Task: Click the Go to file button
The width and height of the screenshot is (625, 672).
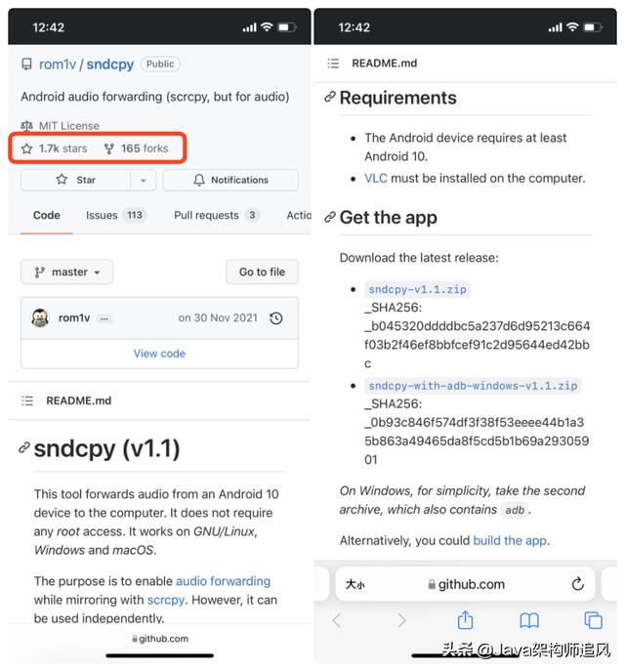Action: click(262, 272)
